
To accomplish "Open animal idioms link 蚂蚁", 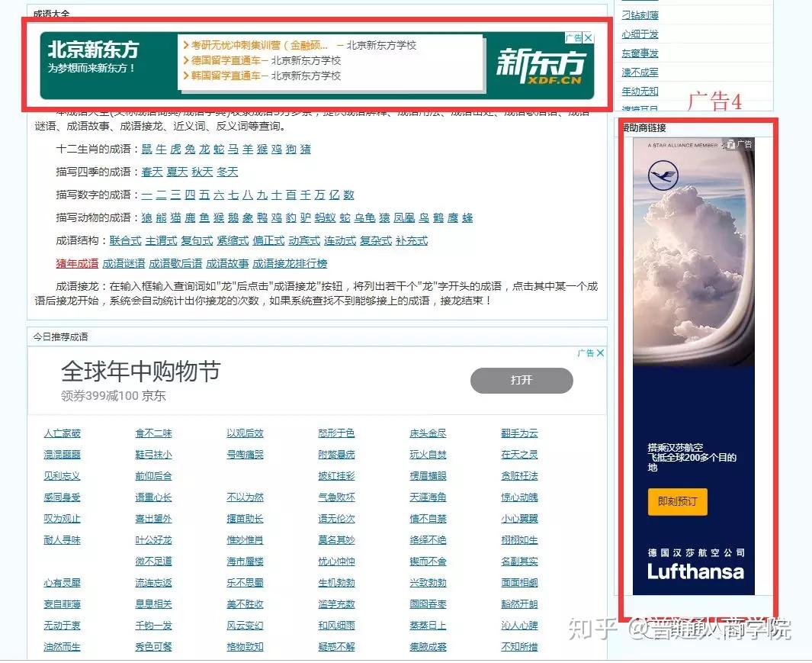I will (326, 217).
